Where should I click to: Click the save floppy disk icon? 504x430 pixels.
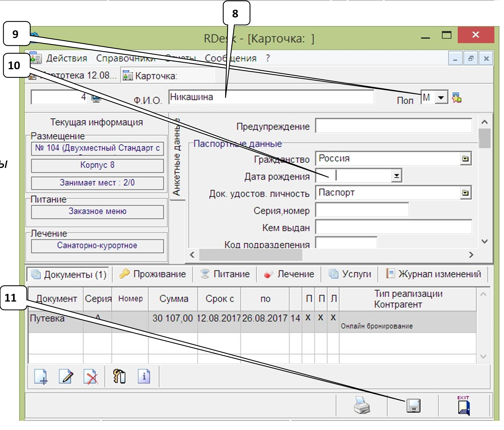pos(413,406)
